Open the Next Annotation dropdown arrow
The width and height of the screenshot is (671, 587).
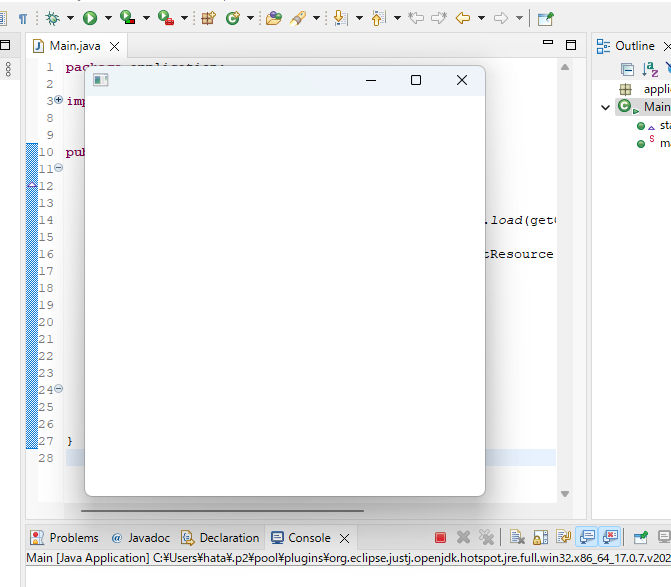(359, 18)
